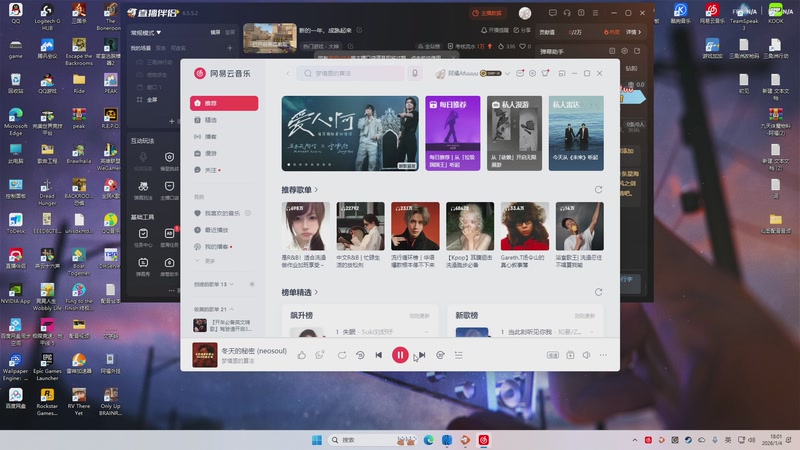Add a scene with plus in 直播伴侣
The image size is (800, 450).
[230, 48]
